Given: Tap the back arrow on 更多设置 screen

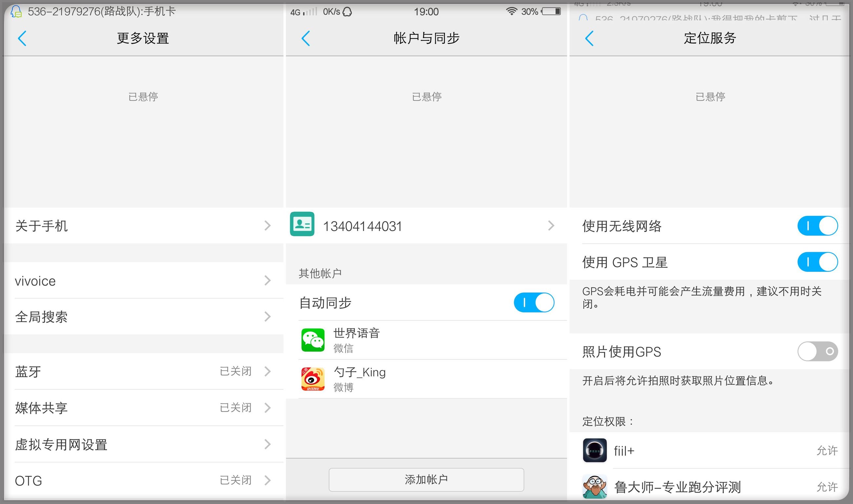Looking at the screenshot, I should point(22,38).
